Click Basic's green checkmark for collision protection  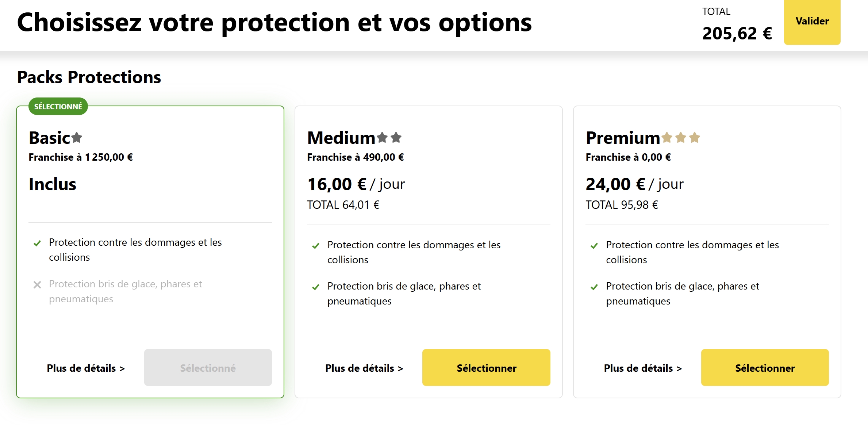(37, 244)
